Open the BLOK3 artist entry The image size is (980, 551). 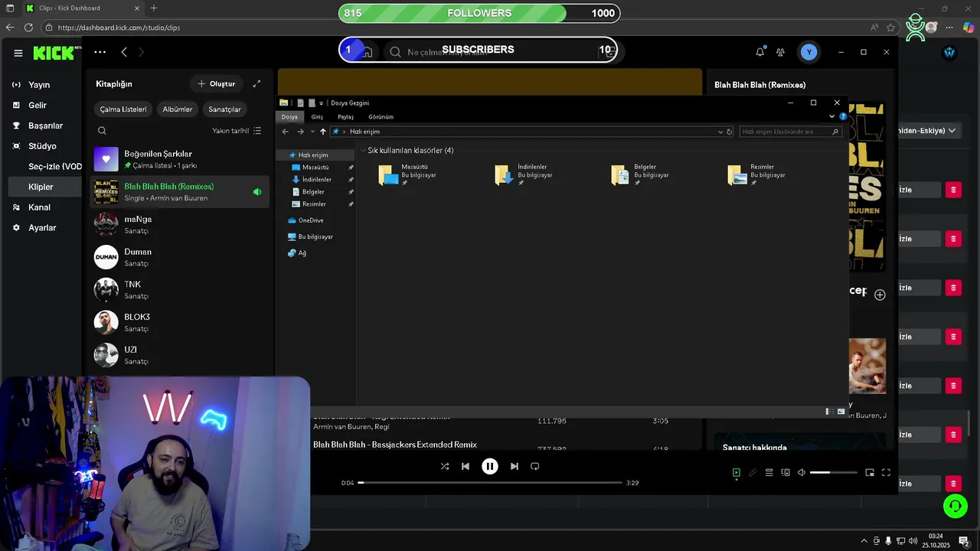180,322
